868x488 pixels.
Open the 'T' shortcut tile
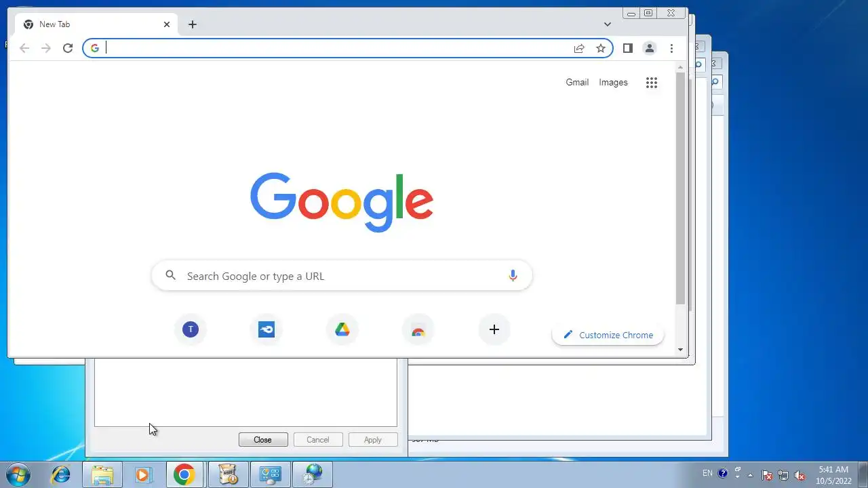[191, 329]
